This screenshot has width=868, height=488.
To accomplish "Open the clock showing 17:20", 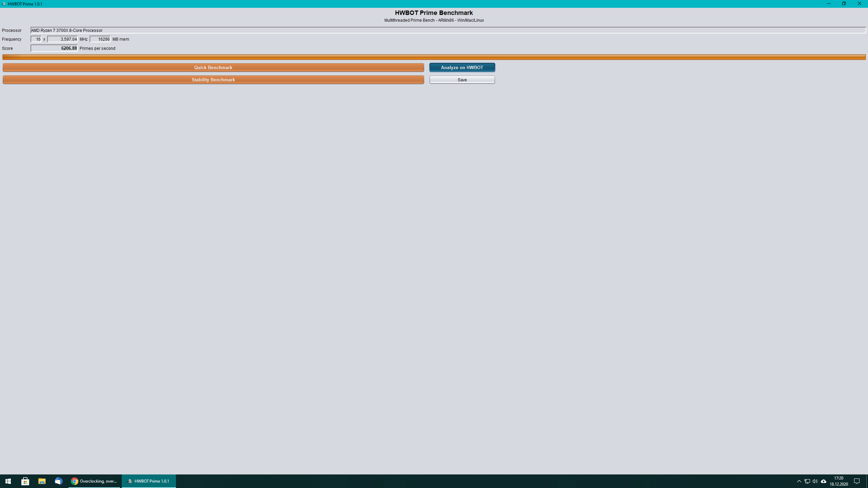I will [x=839, y=481].
